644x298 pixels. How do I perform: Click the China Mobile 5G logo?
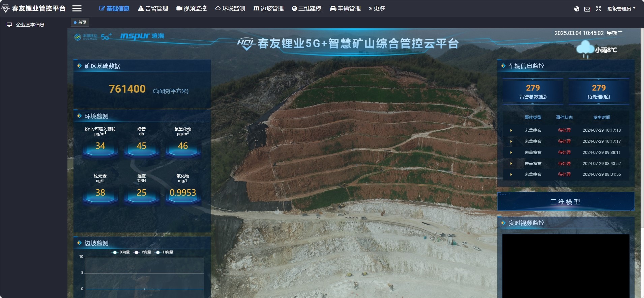[93, 36]
